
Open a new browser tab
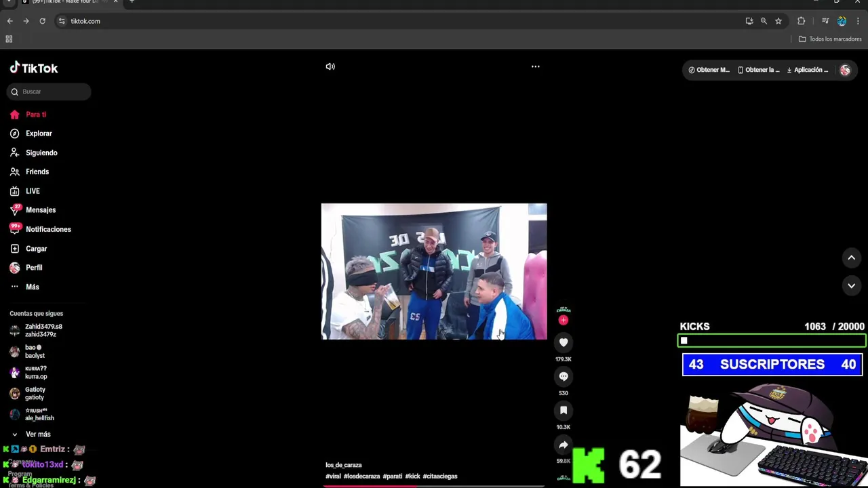132,1
